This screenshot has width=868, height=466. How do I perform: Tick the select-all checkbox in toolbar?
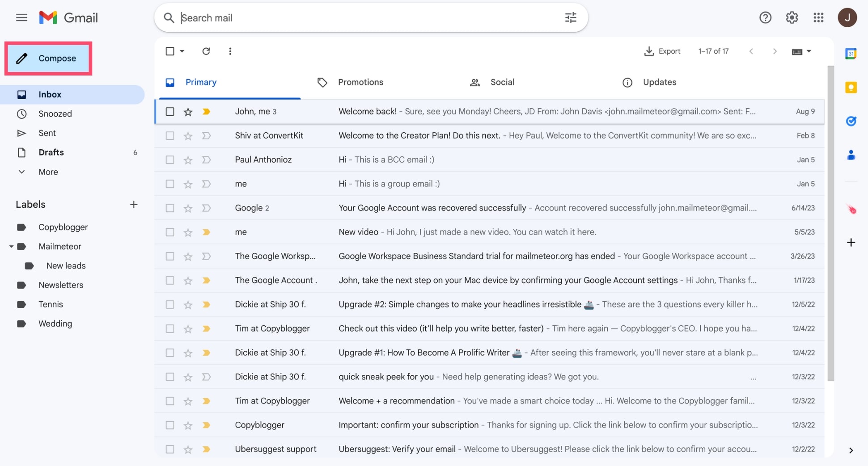click(170, 51)
